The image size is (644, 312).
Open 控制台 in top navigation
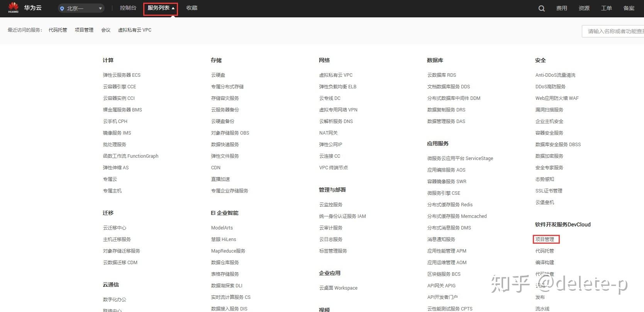(128, 8)
